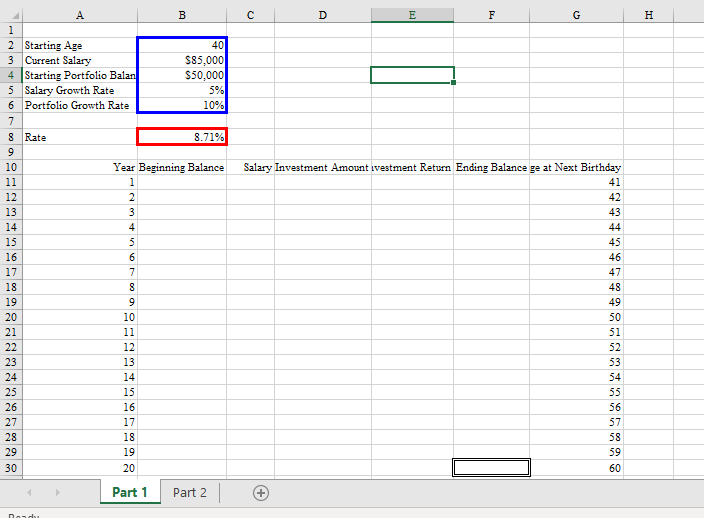The height and width of the screenshot is (518, 704).
Task: Select the $85,000 salary cell
Action: (x=182, y=60)
